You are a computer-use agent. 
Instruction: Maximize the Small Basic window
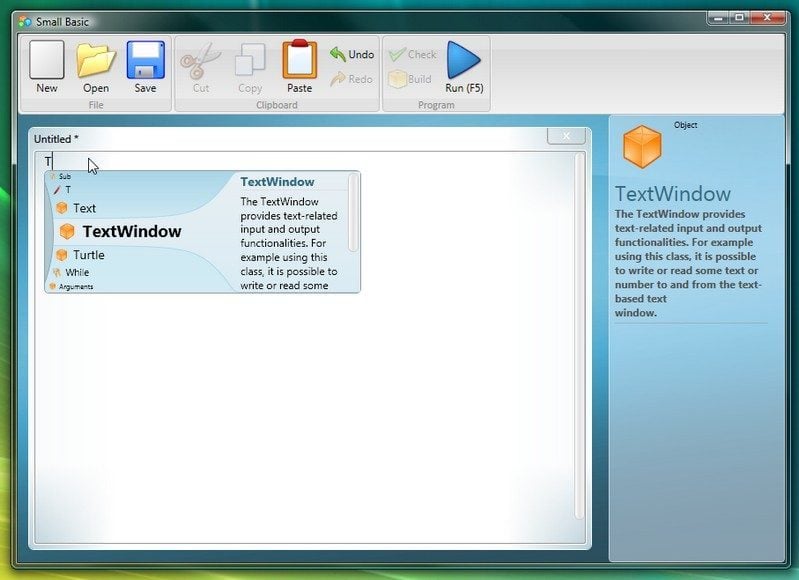pos(739,18)
